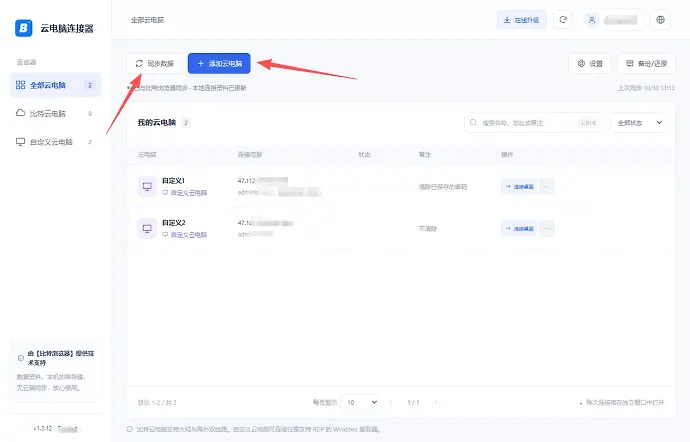Open 自定义云电脑 in the sidebar
The image size is (690, 442).
coord(55,142)
